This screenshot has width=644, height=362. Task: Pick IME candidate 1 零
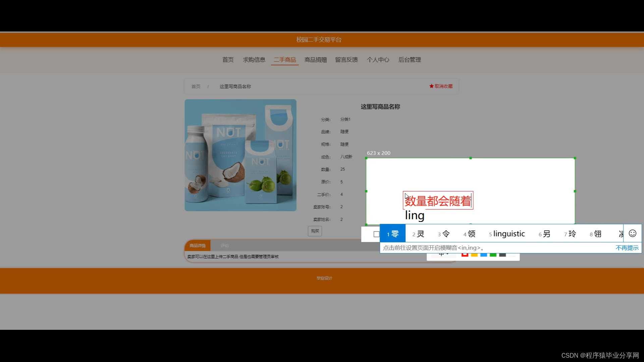(x=392, y=234)
